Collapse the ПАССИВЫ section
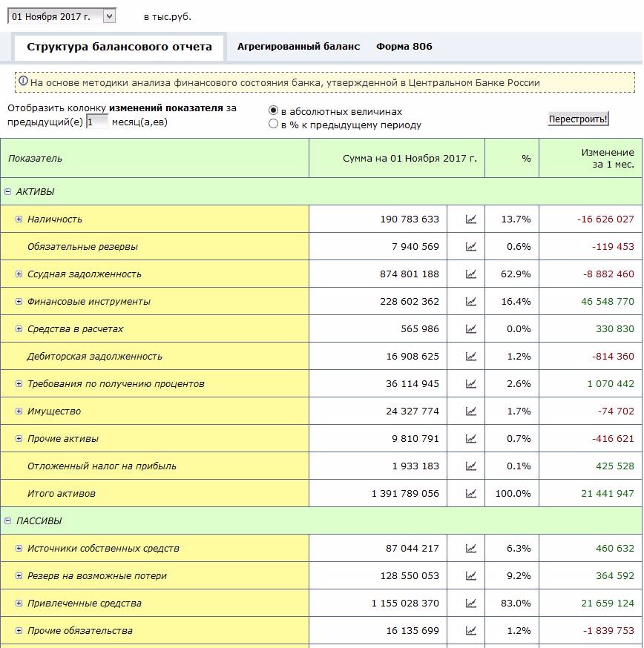 [x=8, y=520]
